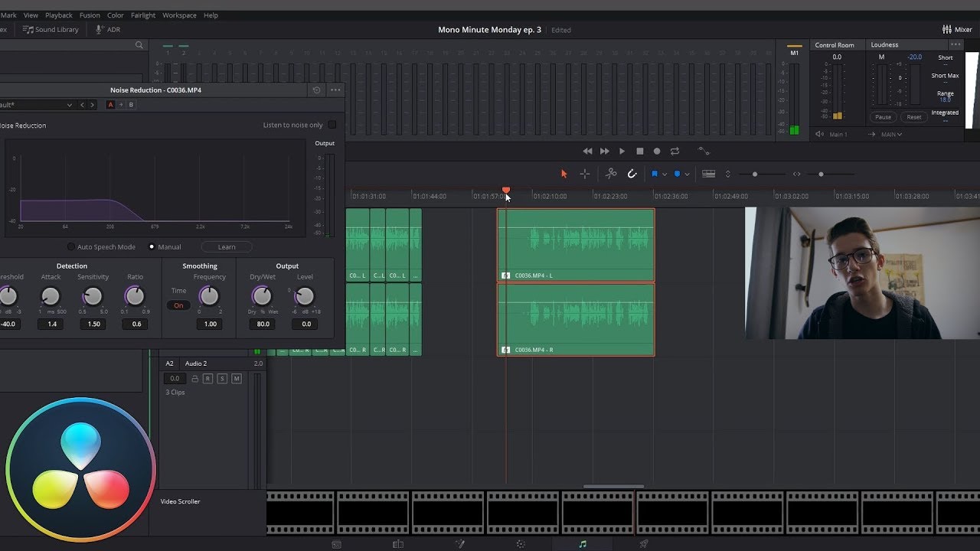Click the vertical track zoom icon
980x551 pixels.
(x=728, y=174)
